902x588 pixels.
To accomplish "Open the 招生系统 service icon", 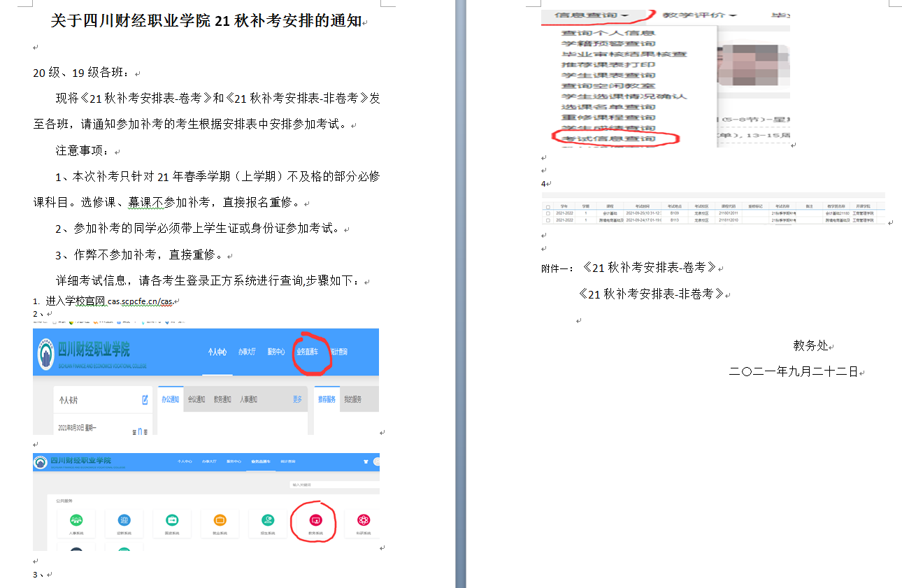I will pos(267,520).
